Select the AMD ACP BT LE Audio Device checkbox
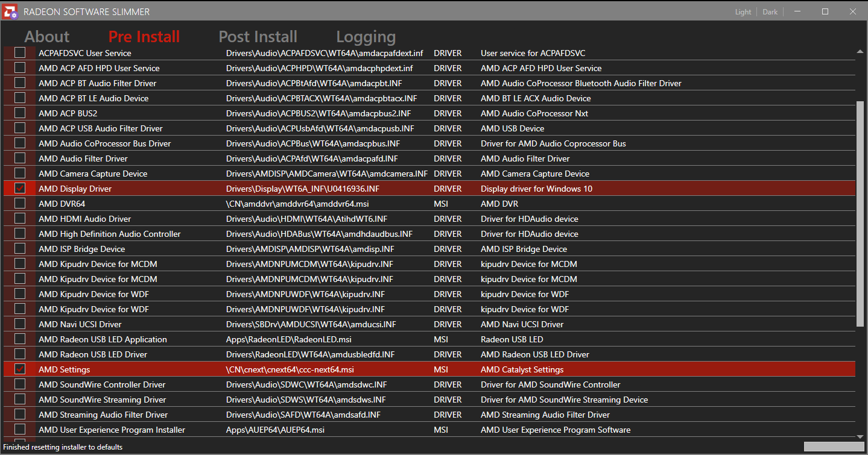Image resolution: width=868 pixels, height=455 pixels. pos(20,98)
